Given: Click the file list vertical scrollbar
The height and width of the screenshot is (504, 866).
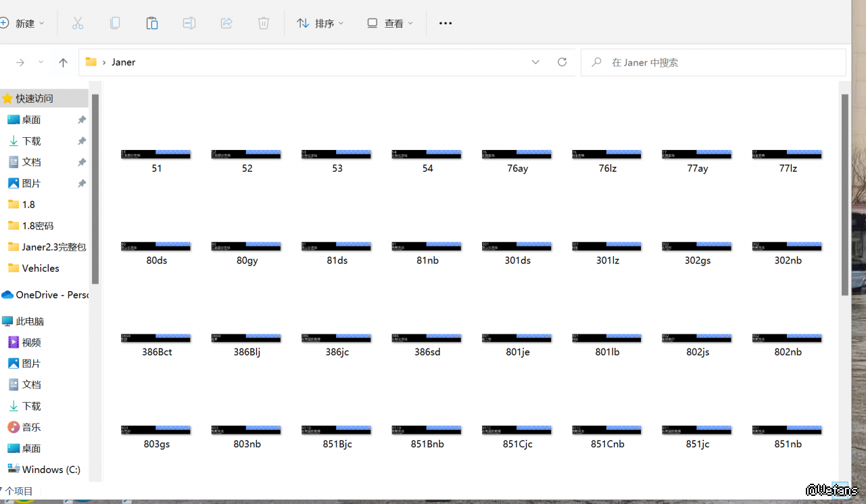Looking at the screenshot, I should pos(844,195).
